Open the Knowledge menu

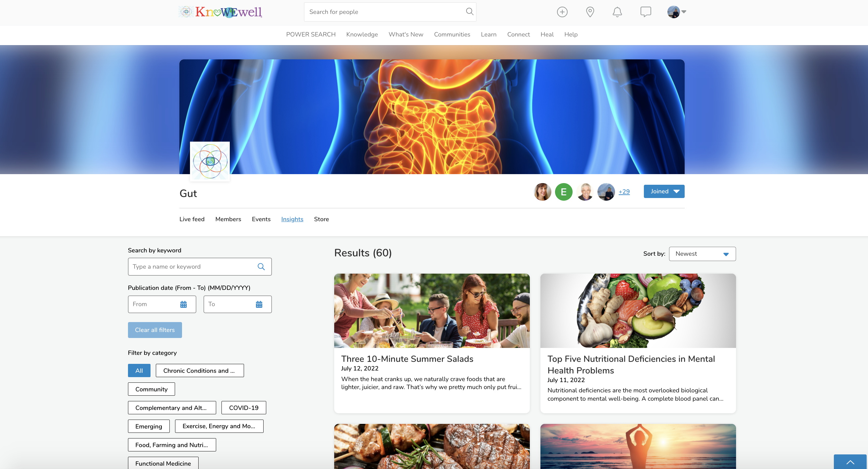(x=362, y=34)
